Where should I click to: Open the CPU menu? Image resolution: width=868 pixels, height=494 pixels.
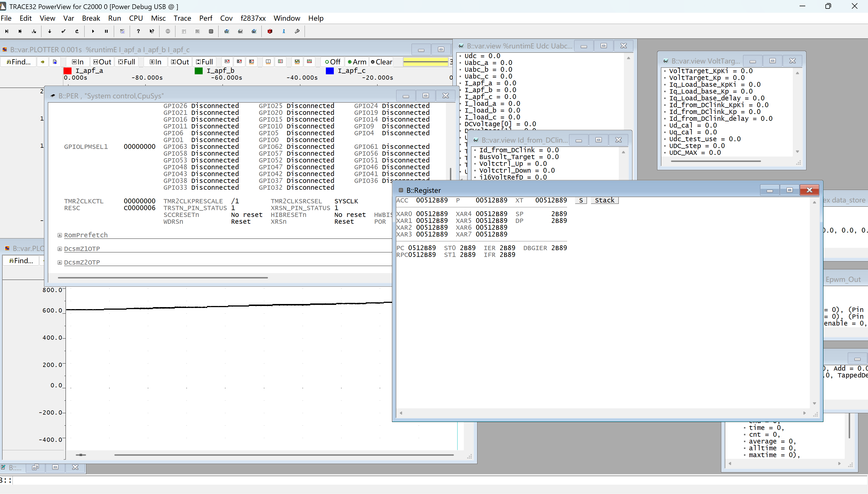coord(136,18)
